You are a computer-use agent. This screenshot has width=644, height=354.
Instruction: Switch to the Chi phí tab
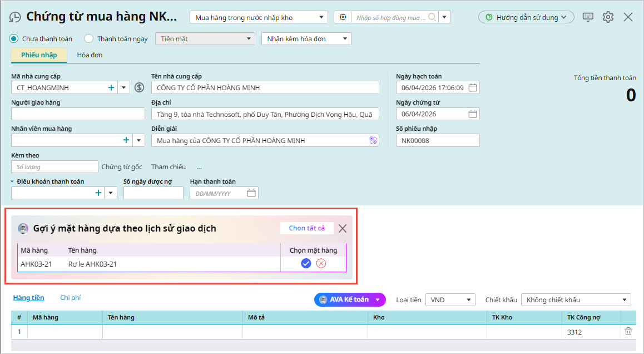pos(71,298)
